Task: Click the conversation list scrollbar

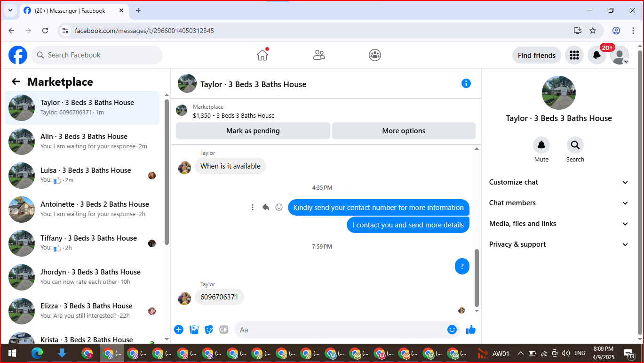Action: point(167,172)
